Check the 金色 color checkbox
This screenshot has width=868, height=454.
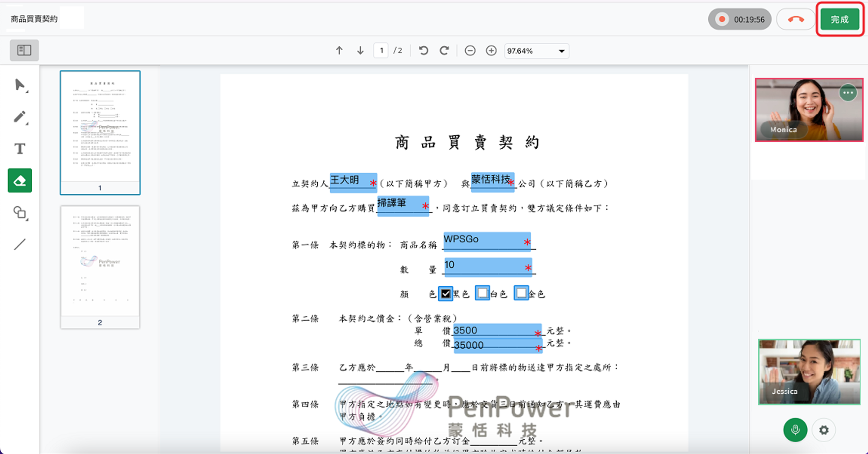[521, 293]
